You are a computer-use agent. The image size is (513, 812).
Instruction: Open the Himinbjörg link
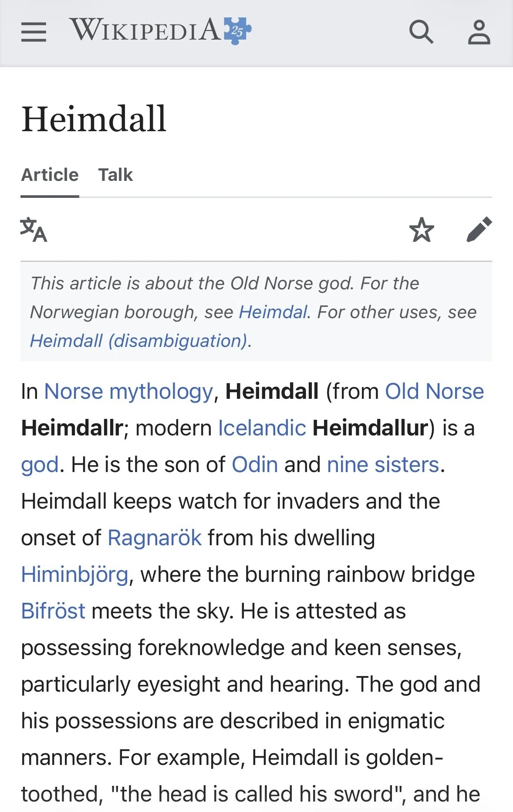pyautogui.click(x=75, y=574)
